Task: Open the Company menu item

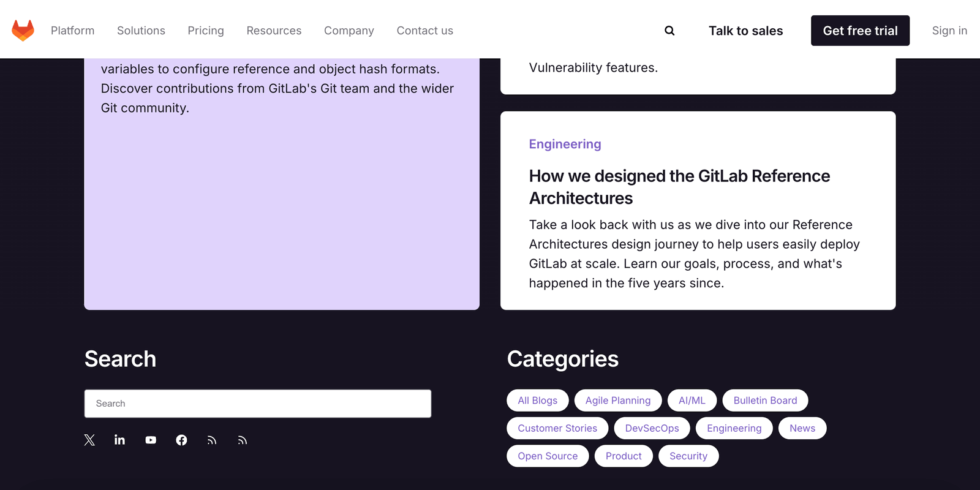Action: [x=349, y=30]
